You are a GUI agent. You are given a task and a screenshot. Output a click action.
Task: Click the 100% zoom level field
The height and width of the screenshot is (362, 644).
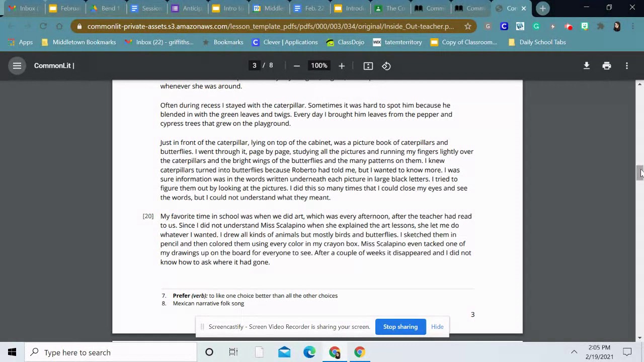[319, 66]
